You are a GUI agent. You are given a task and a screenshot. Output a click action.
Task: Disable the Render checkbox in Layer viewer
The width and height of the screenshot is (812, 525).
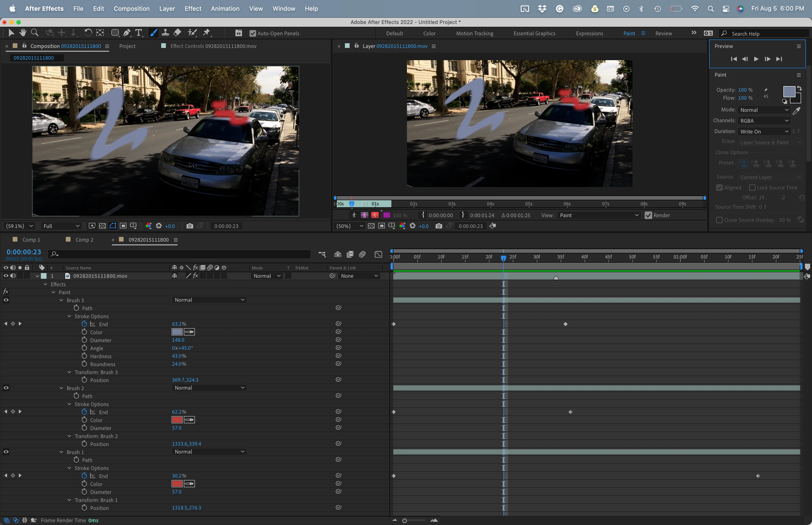coord(648,215)
